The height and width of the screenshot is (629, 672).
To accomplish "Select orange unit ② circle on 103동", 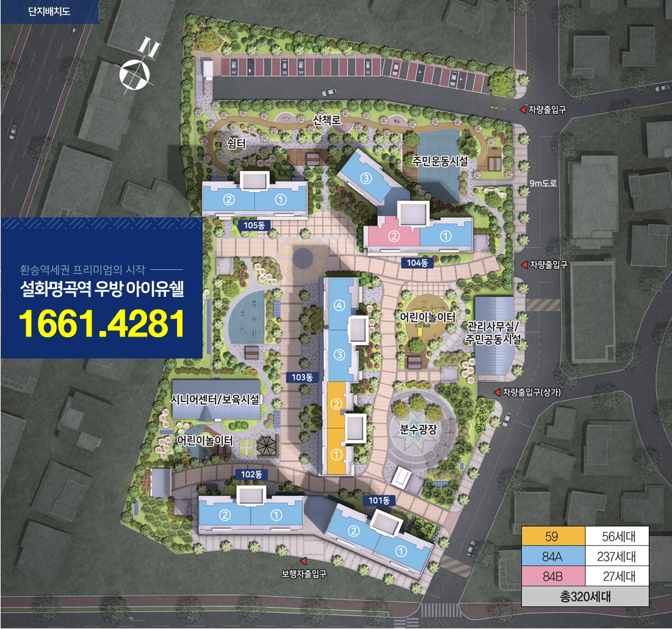I will click(x=336, y=404).
